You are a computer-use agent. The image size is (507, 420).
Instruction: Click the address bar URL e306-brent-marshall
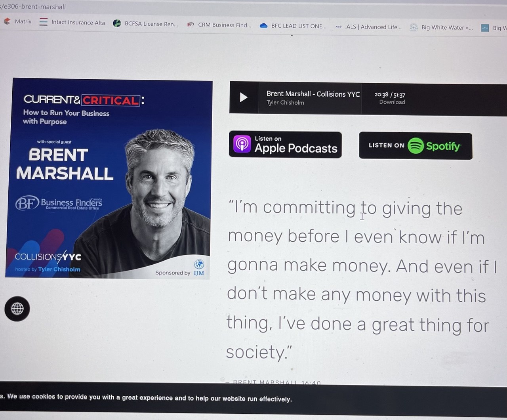(x=33, y=7)
